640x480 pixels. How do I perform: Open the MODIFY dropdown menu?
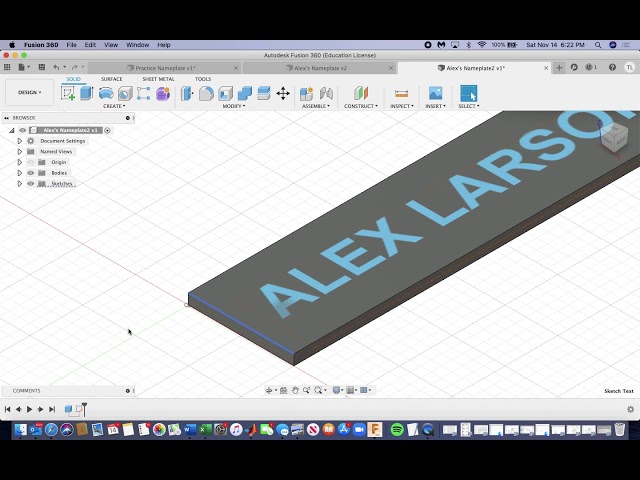pyautogui.click(x=233, y=106)
